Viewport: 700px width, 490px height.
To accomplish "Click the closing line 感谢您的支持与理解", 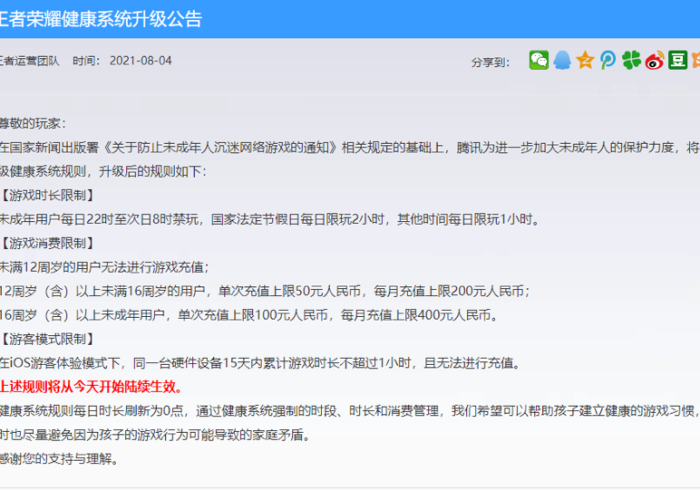I will [59, 459].
